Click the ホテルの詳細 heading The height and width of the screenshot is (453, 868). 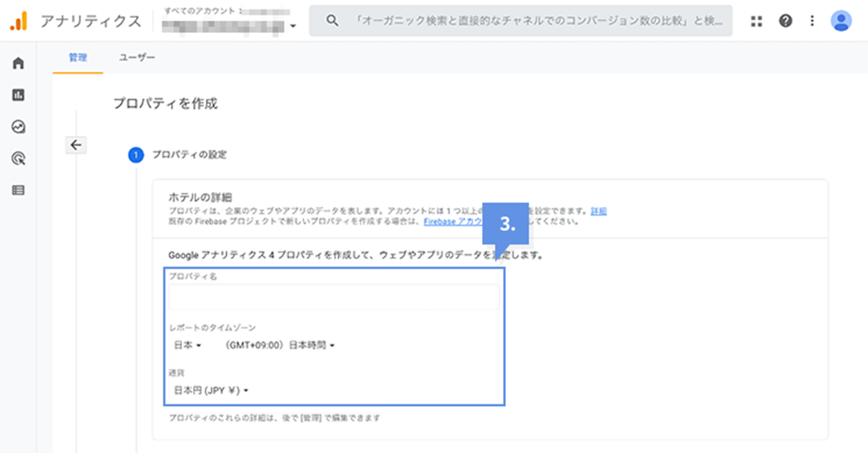(200, 197)
